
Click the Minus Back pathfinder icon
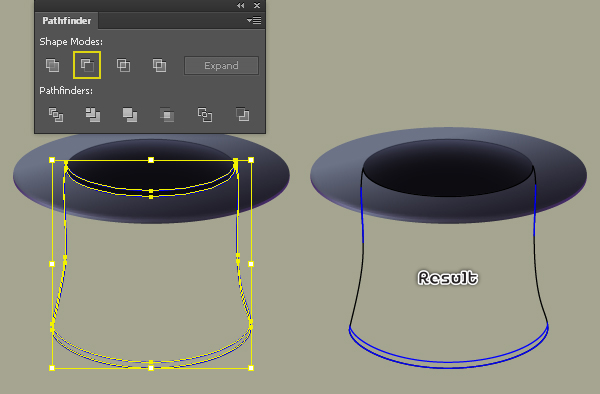coord(243,115)
